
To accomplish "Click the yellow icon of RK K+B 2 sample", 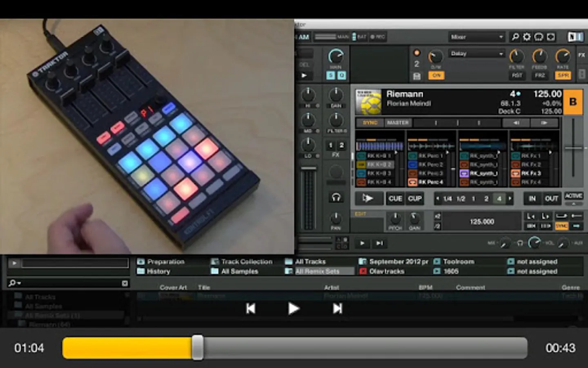I will [361, 164].
